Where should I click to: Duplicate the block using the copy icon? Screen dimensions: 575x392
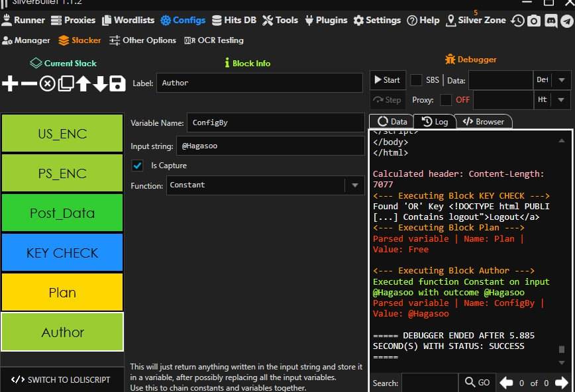[x=66, y=83]
